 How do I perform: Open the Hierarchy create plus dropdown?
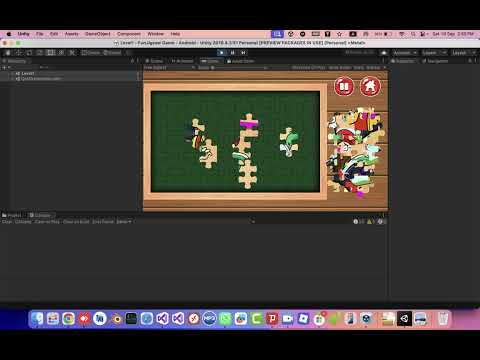pyautogui.click(x=6, y=68)
